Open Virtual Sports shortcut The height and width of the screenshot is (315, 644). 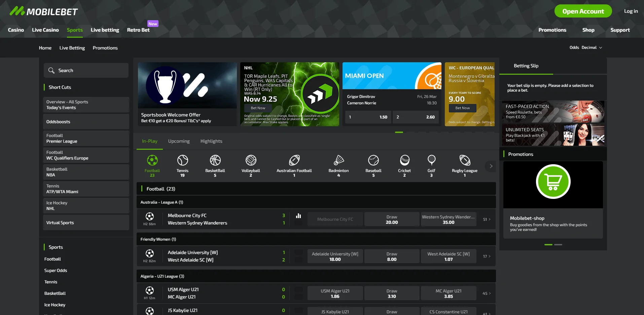coord(86,222)
